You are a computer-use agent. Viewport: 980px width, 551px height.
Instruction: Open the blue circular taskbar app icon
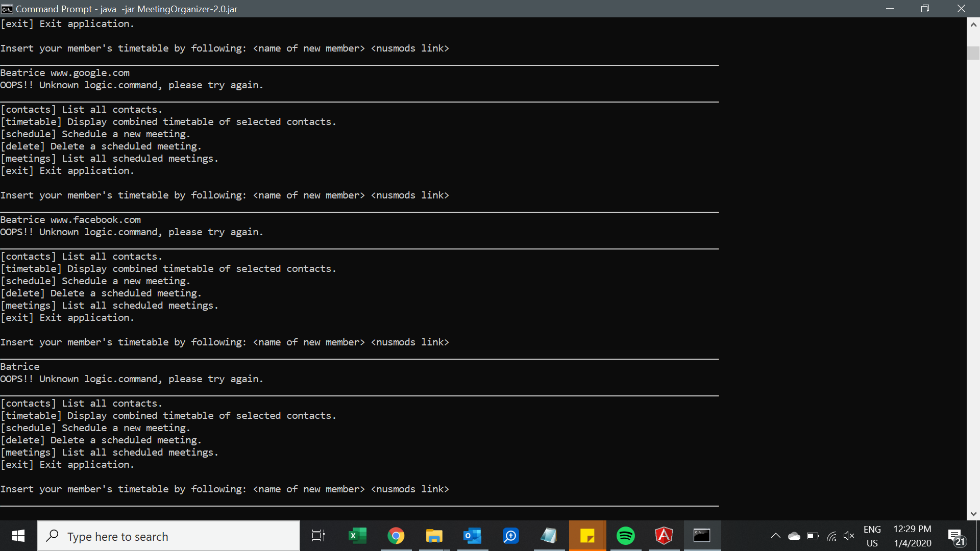[x=510, y=536]
